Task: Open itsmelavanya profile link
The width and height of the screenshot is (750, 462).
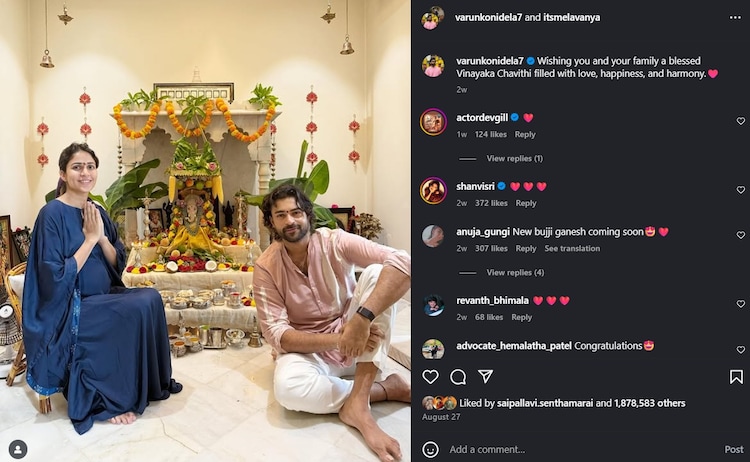Action: coord(571,17)
